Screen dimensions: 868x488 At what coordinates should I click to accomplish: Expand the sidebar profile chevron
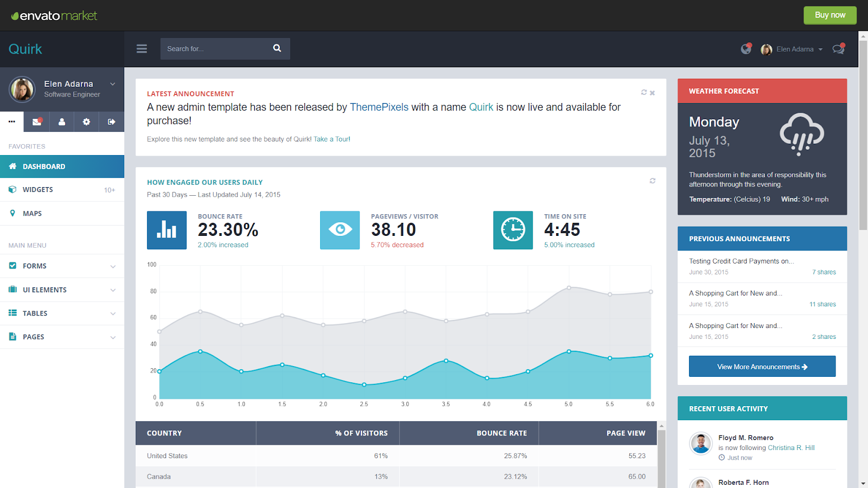[x=113, y=84]
